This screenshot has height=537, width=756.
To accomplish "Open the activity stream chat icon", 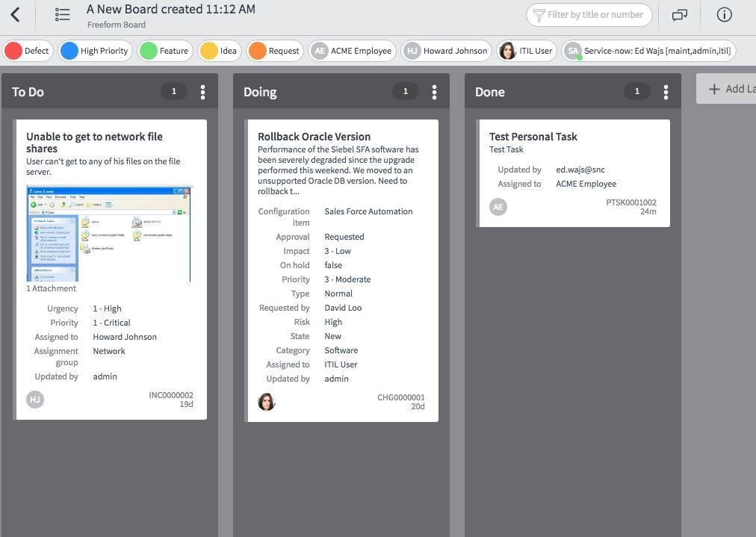I will pos(679,15).
